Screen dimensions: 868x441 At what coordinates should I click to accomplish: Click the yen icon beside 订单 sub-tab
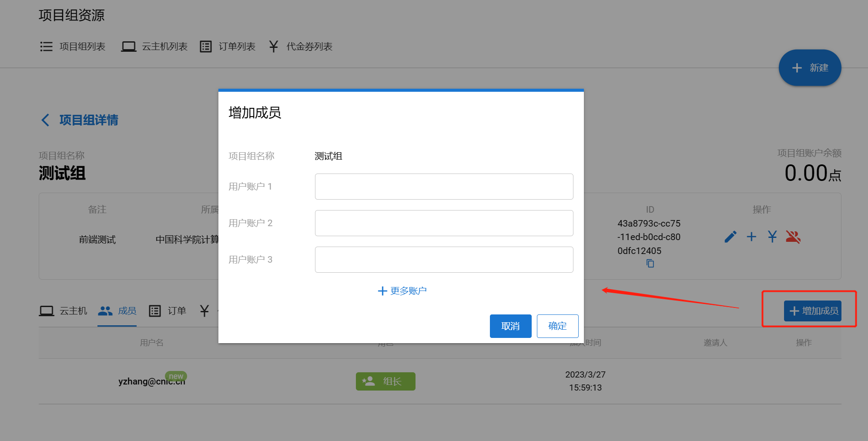coord(204,311)
